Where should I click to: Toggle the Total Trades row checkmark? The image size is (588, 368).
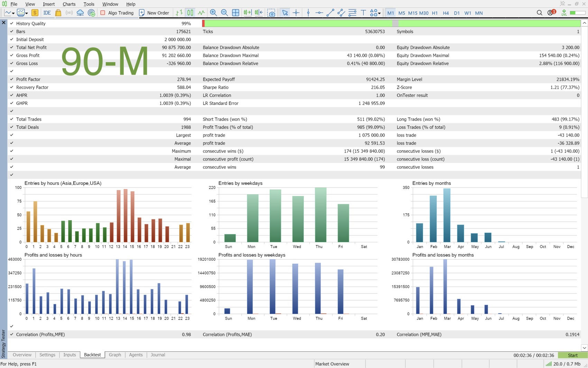click(x=12, y=119)
